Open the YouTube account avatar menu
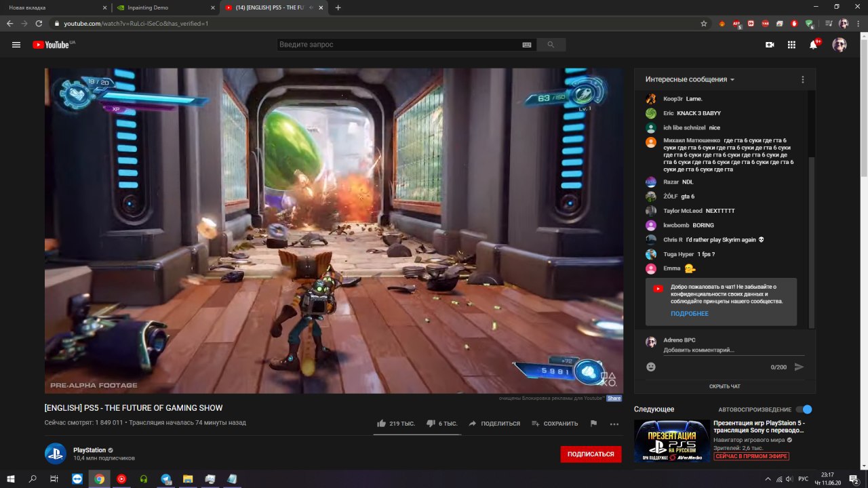The height and width of the screenshot is (488, 868). point(840,45)
